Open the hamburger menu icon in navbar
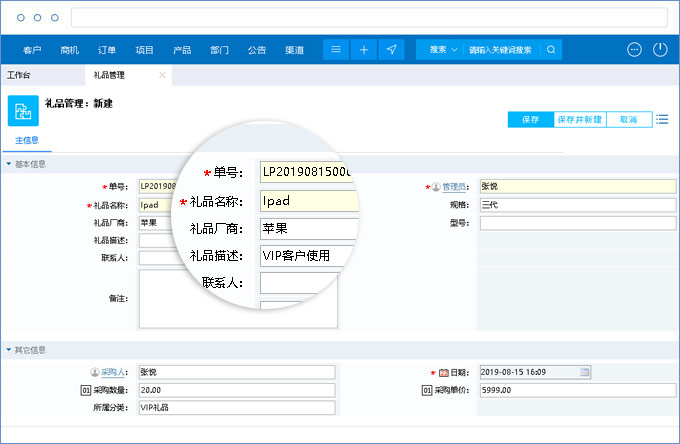The width and height of the screenshot is (680, 444). tap(336, 49)
